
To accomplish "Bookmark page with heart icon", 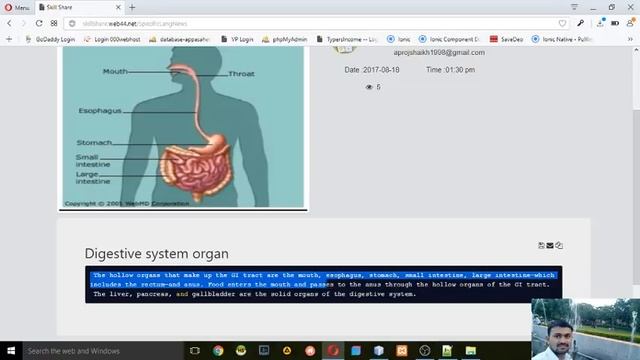I will pyautogui.click(x=562, y=24).
